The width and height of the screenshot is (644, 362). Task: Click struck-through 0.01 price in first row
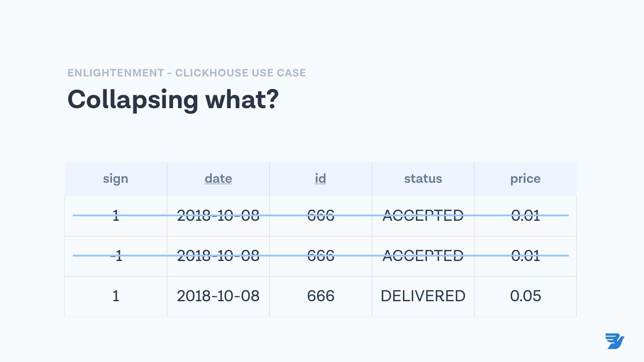[525, 215]
